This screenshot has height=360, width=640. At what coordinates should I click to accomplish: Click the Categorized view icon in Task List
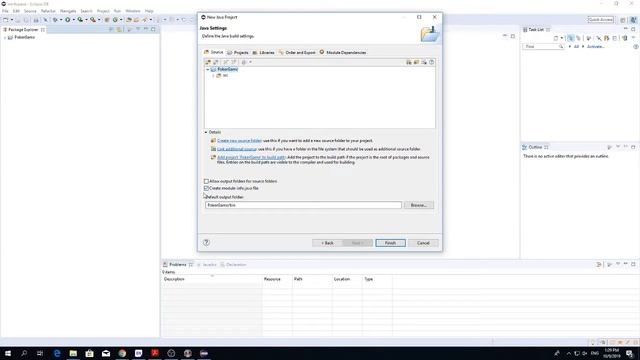(x=571, y=38)
